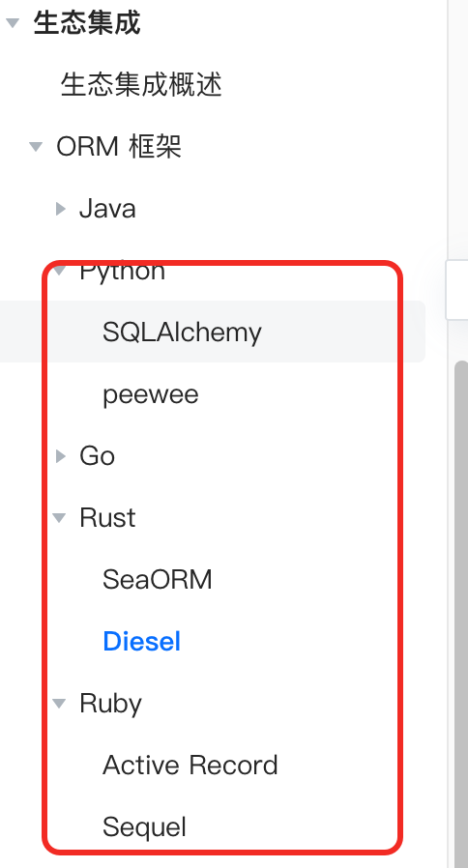Collapse the Ruby node arrow

(59, 704)
